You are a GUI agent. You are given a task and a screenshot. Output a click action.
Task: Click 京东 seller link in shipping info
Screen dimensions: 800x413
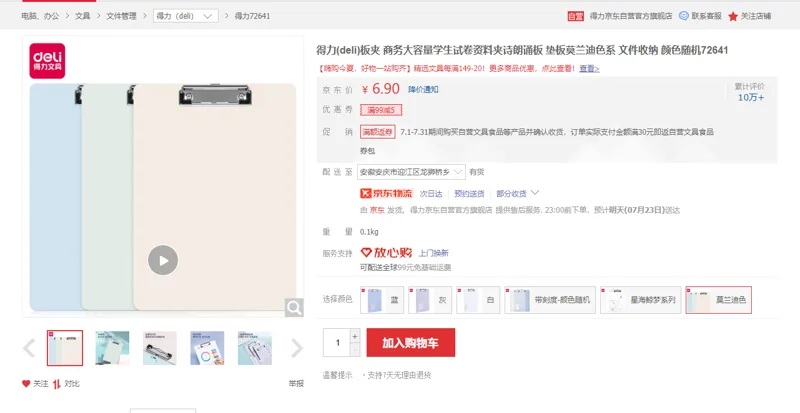(x=378, y=210)
